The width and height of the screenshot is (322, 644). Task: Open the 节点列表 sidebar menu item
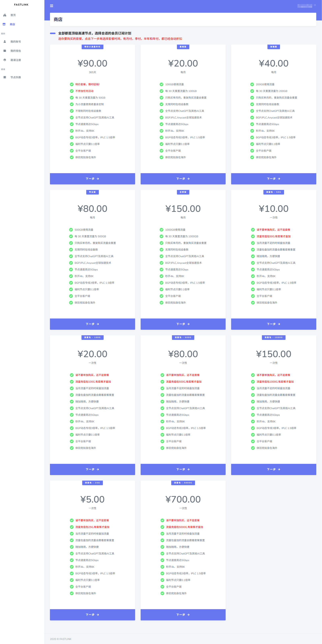tap(15, 77)
